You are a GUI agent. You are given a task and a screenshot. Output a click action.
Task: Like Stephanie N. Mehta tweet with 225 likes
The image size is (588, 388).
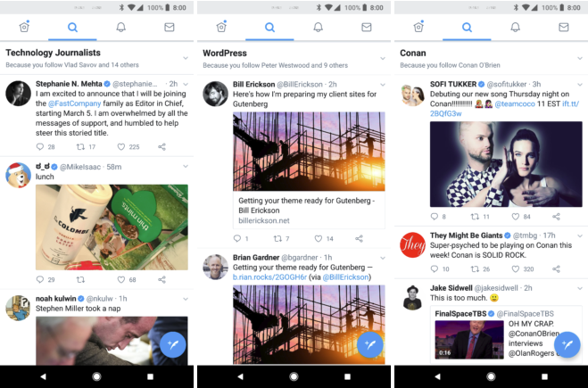coord(120,147)
